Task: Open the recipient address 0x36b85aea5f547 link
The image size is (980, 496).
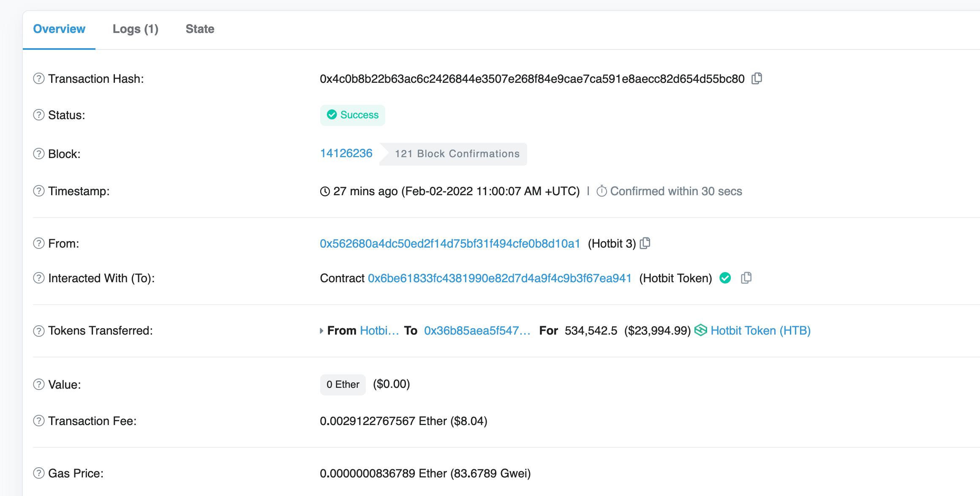Action: point(477,330)
